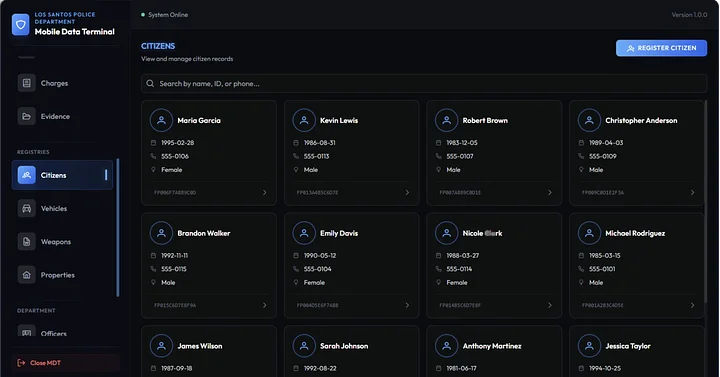Click the Charges document icon

click(x=27, y=83)
